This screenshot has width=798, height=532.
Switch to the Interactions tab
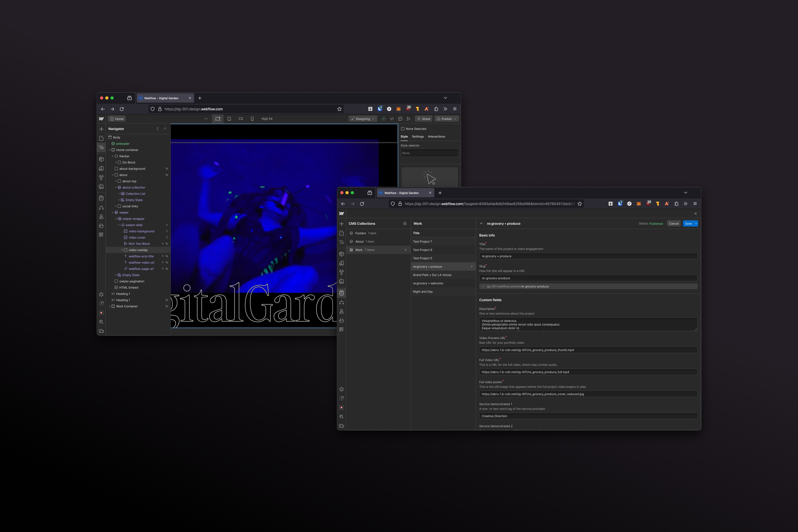click(436, 137)
